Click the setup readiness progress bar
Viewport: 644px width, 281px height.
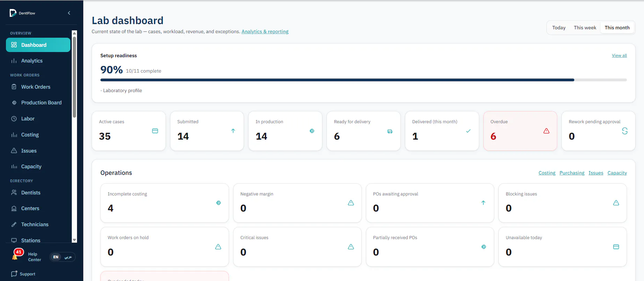pos(363,80)
